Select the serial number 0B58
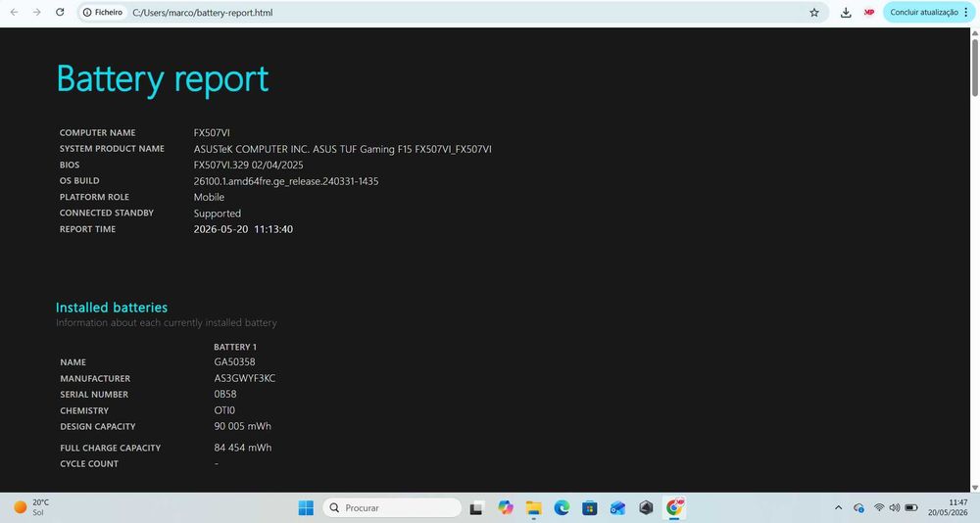 pos(225,395)
